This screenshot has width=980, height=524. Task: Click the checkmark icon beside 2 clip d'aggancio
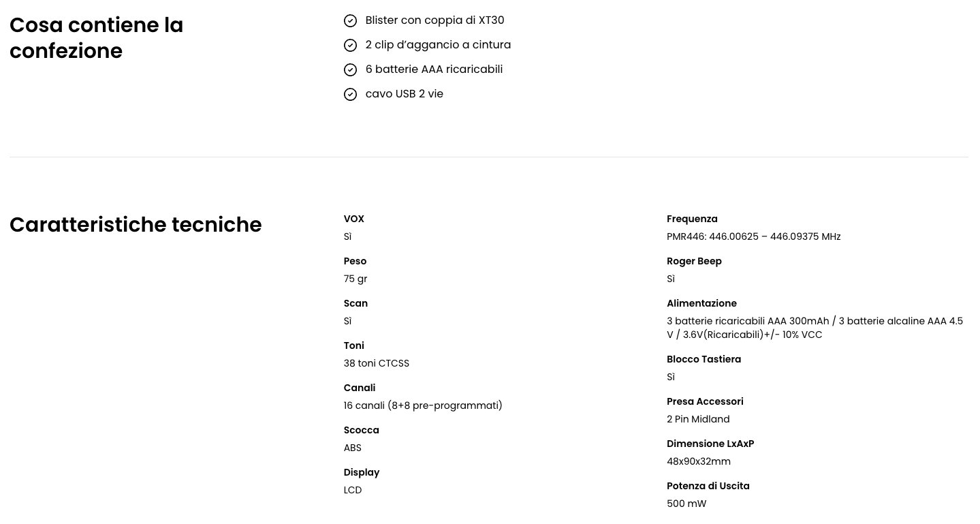(350, 45)
